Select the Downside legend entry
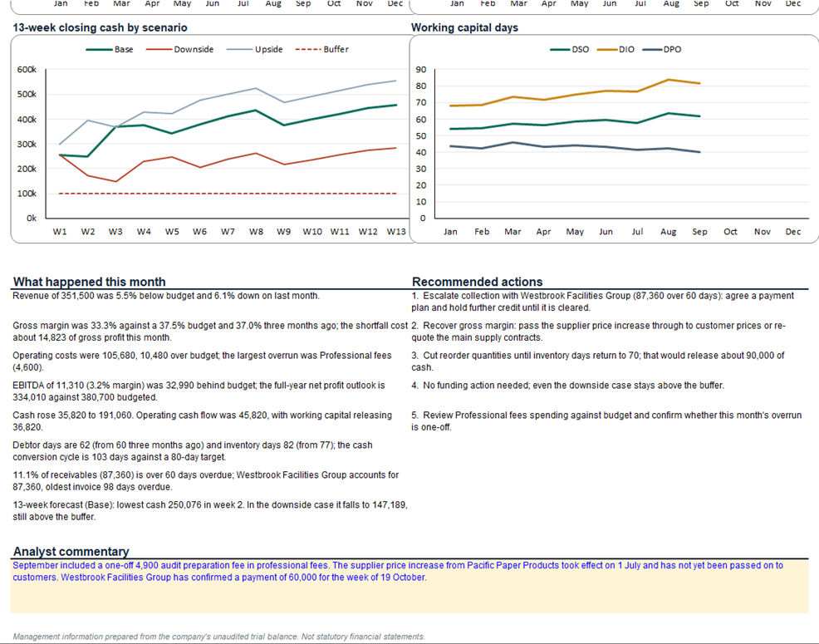 point(179,49)
